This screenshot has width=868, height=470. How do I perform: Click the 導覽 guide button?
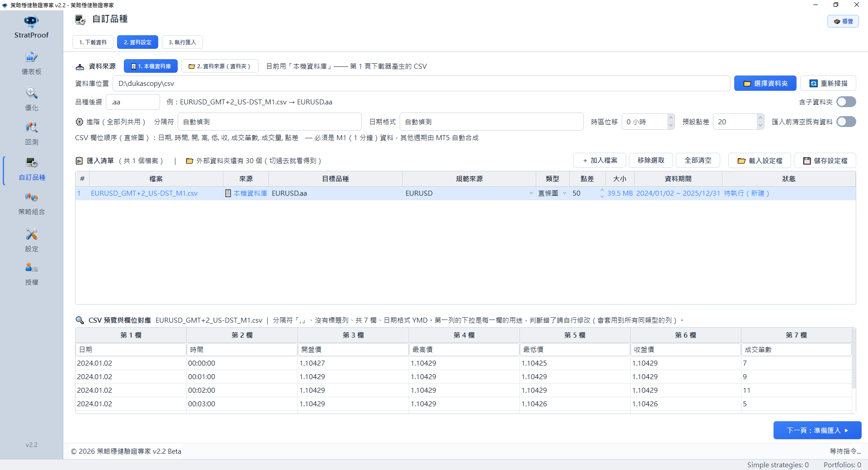[843, 22]
